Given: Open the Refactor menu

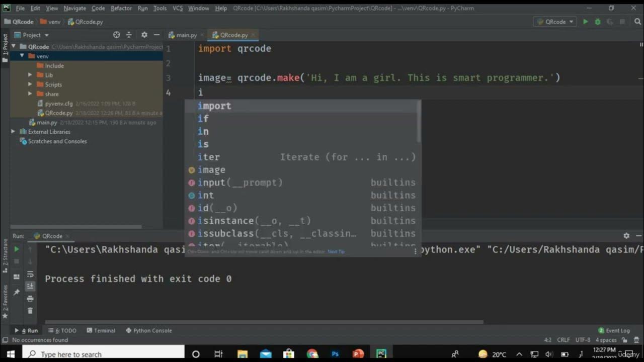Looking at the screenshot, I should pyautogui.click(x=121, y=9).
